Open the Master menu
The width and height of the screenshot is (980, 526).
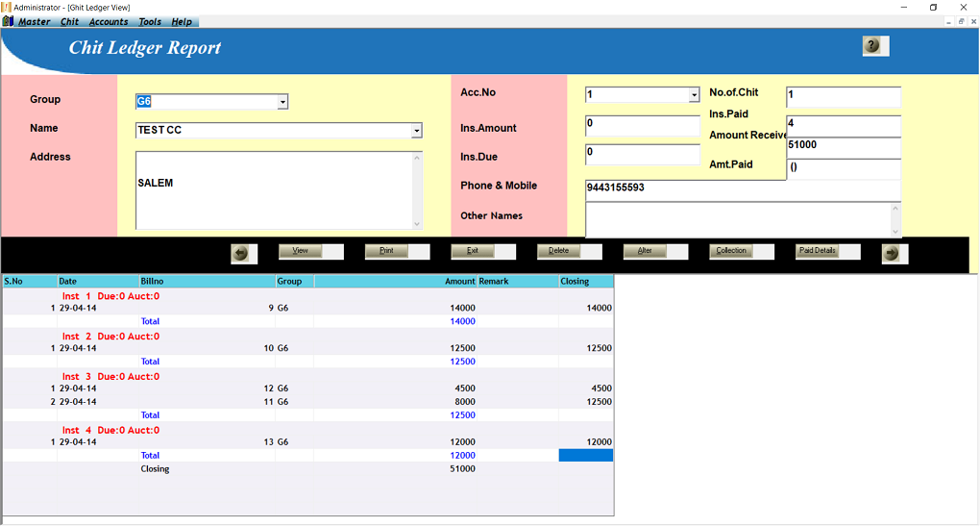(x=35, y=21)
